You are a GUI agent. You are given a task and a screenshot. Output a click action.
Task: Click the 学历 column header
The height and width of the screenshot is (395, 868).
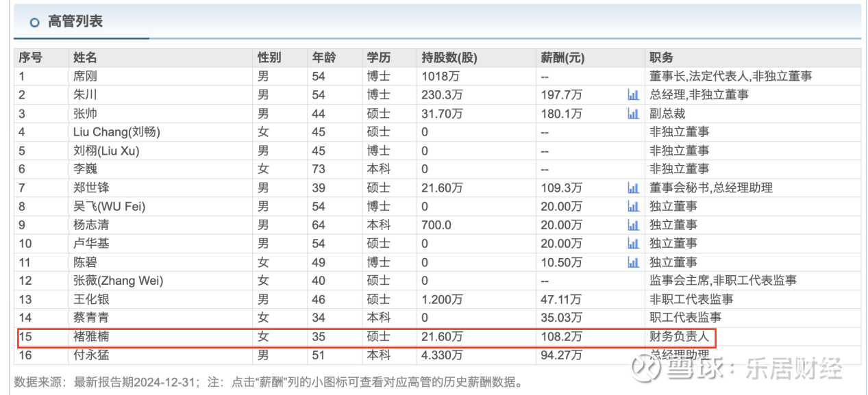[378, 58]
